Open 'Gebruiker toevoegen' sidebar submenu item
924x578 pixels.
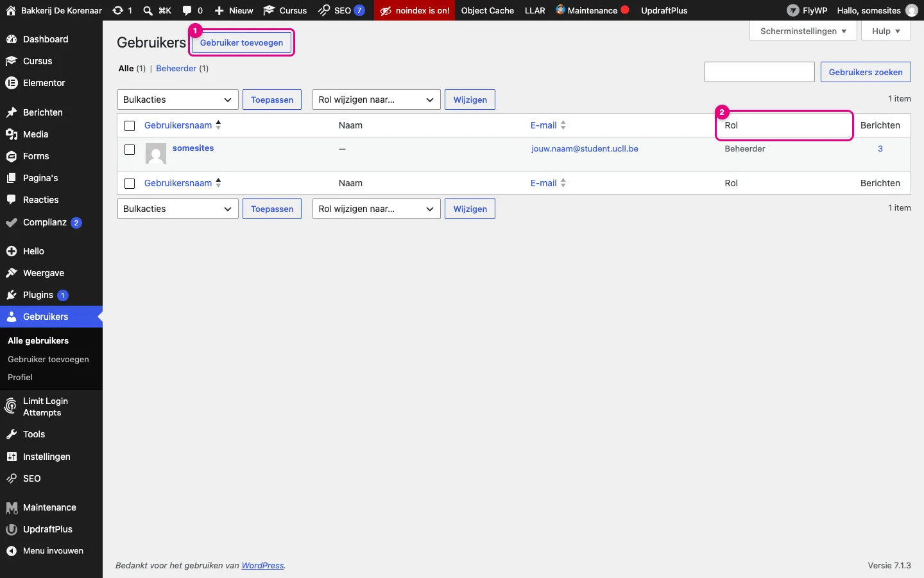pyautogui.click(x=48, y=359)
